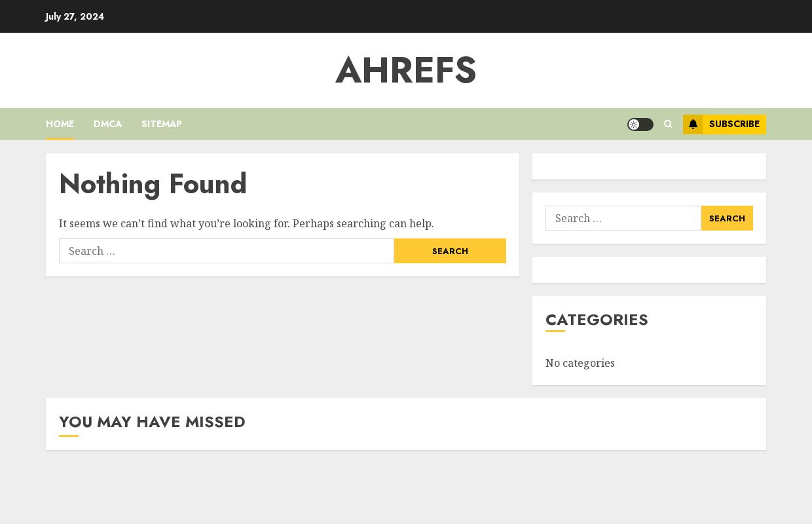The width and height of the screenshot is (812, 524).
Task: Go to the Home menu item
Action: (60, 124)
